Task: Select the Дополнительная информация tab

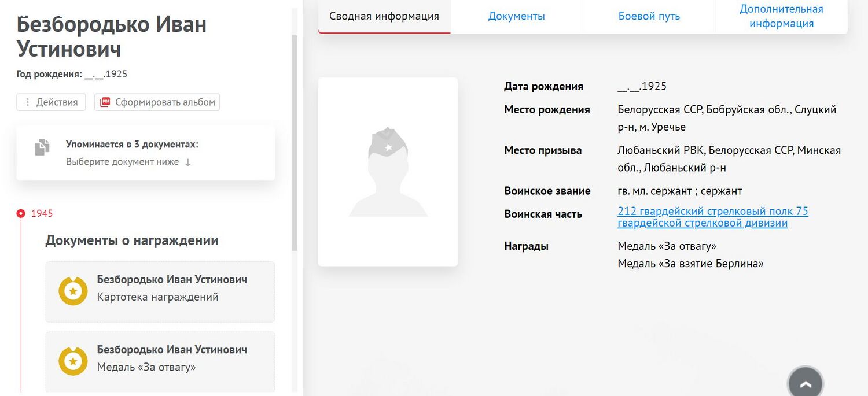Action: pyautogui.click(x=781, y=16)
